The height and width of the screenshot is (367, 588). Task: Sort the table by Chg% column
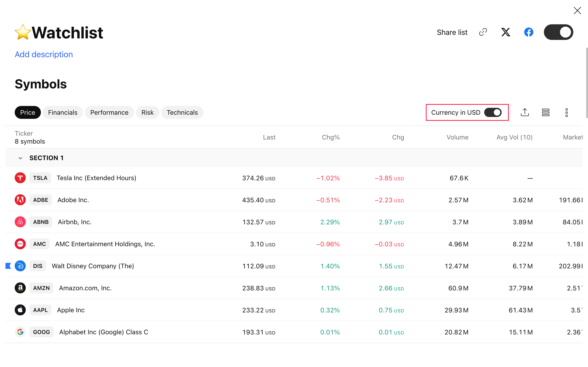point(331,137)
